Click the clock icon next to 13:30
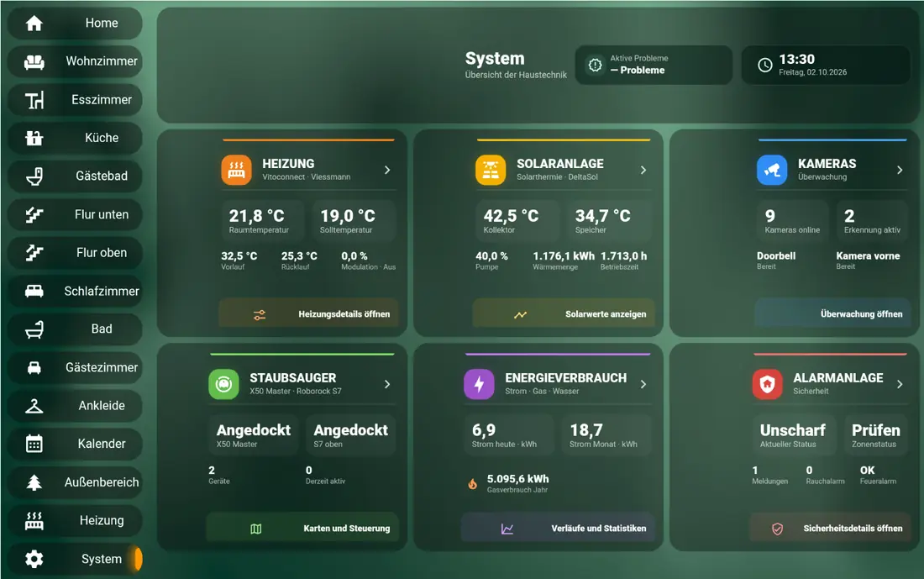 765,65
